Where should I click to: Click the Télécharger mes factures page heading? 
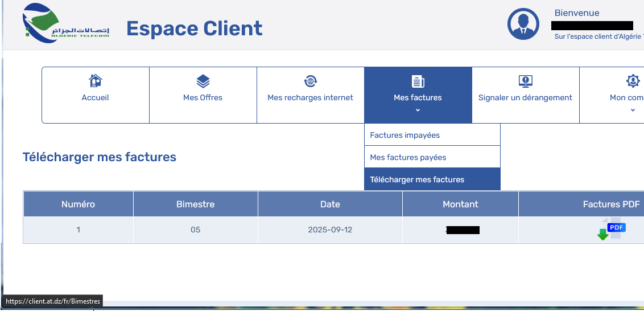(100, 157)
